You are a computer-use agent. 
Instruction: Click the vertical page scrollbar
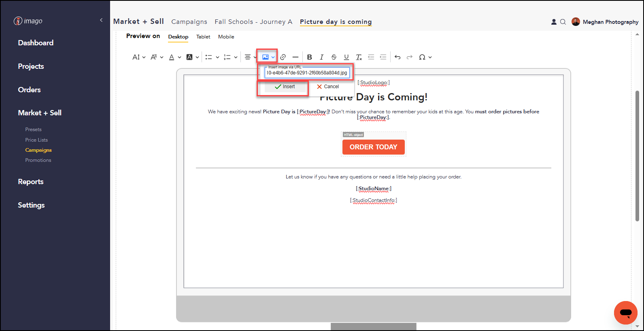pyautogui.click(x=637, y=156)
